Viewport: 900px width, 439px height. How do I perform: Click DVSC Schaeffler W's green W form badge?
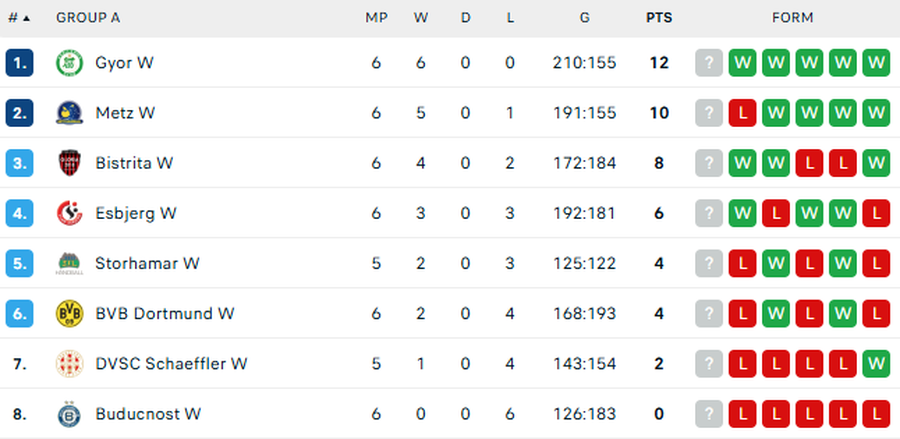click(877, 363)
